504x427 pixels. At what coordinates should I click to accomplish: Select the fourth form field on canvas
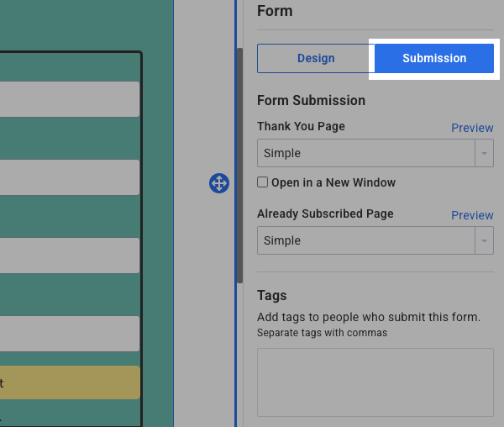(69, 334)
